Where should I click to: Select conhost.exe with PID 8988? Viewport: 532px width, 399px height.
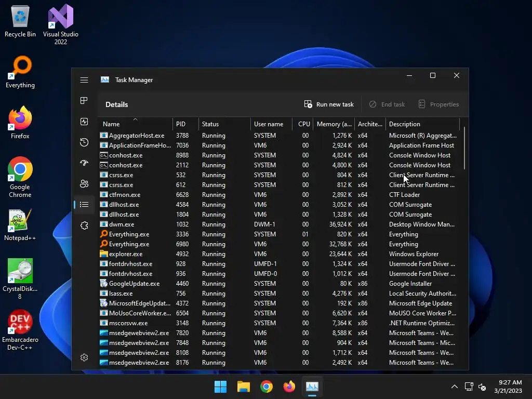[280, 155]
